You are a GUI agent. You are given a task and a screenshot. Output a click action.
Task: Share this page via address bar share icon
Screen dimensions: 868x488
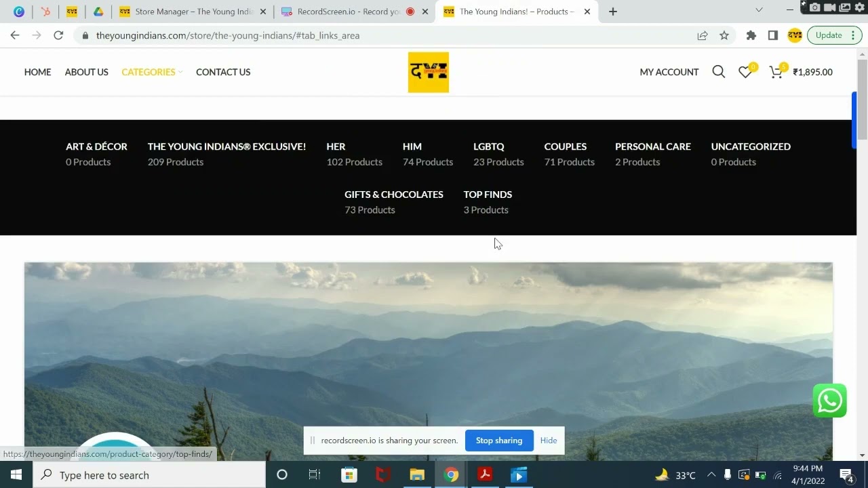point(703,35)
